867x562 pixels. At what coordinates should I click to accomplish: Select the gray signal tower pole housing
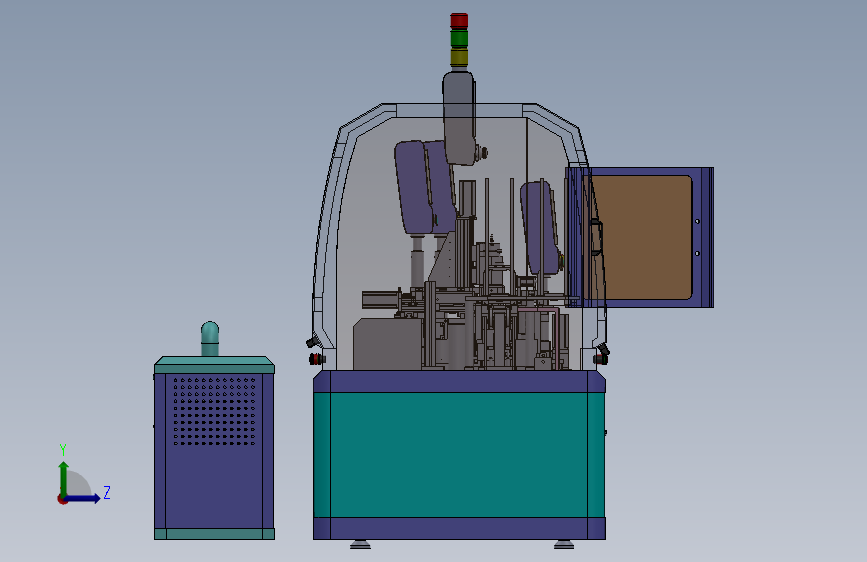tap(459, 117)
